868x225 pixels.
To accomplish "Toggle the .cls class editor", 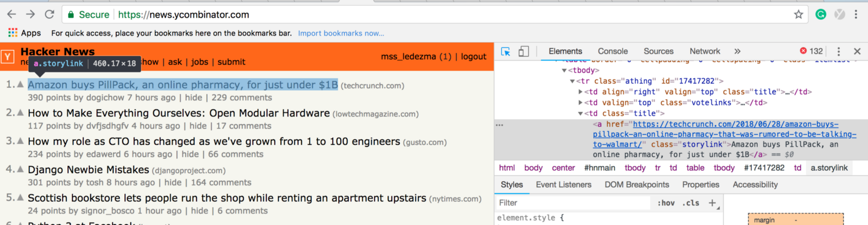I will point(691,203).
